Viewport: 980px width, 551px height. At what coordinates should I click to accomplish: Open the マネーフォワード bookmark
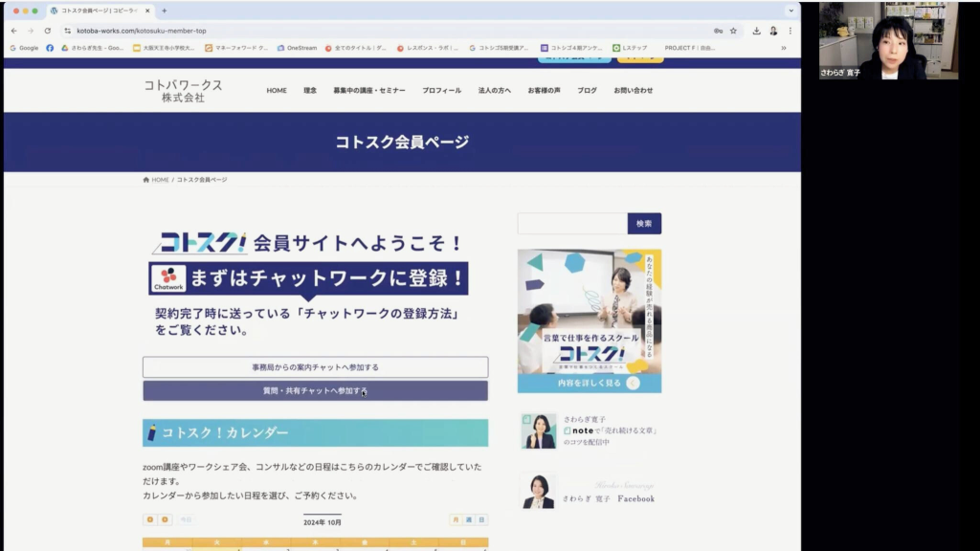(x=236, y=48)
